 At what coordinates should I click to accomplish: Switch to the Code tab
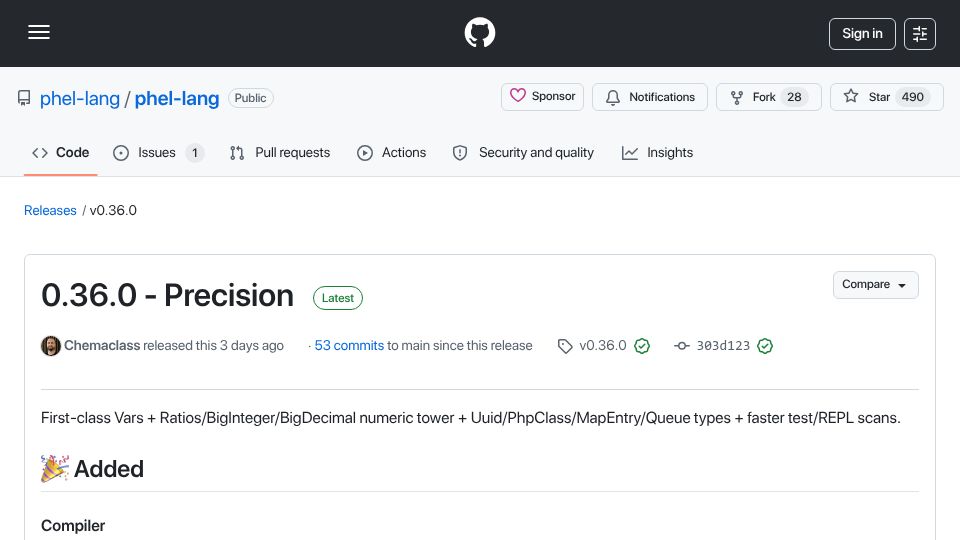[61, 152]
